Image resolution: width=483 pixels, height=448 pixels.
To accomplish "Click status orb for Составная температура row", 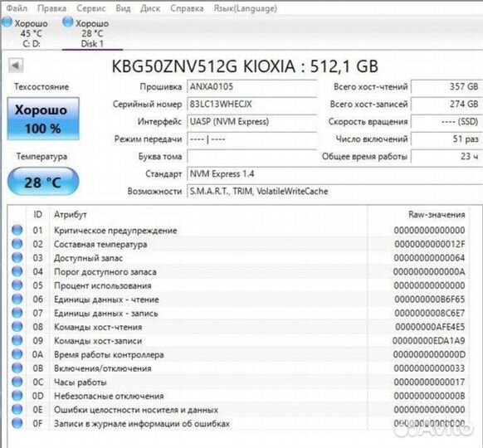I will [x=17, y=244].
